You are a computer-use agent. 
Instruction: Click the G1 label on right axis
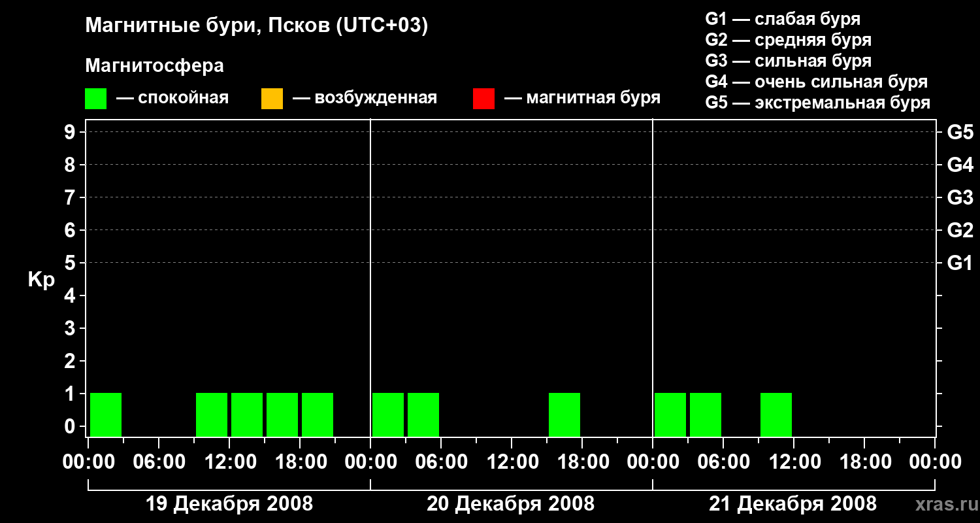(960, 263)
